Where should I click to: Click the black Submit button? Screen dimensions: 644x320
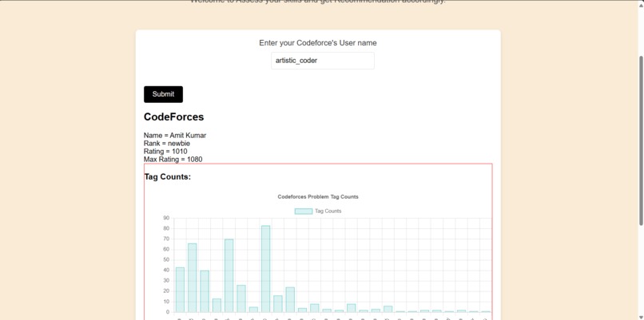coord(163,94)
